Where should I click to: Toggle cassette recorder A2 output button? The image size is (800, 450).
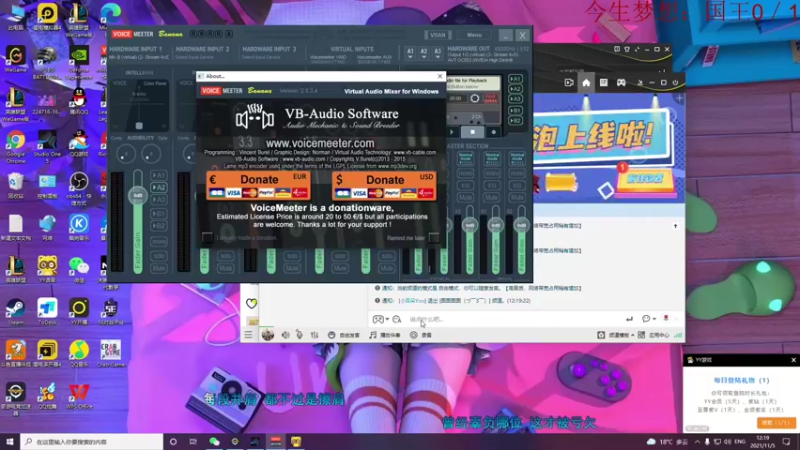[515, 89]
